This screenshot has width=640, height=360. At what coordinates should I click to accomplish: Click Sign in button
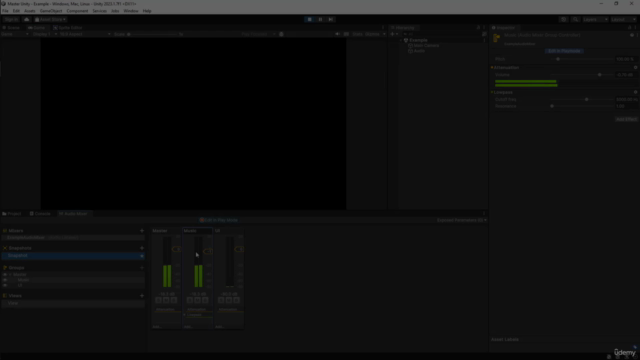pyautogui.click(x=11, y=19)
